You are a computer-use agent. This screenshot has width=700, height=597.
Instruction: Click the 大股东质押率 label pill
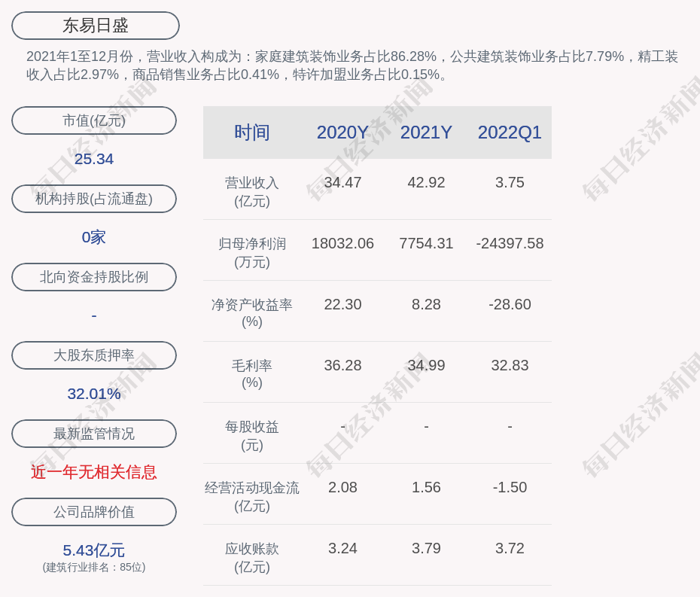pos(94,355)
